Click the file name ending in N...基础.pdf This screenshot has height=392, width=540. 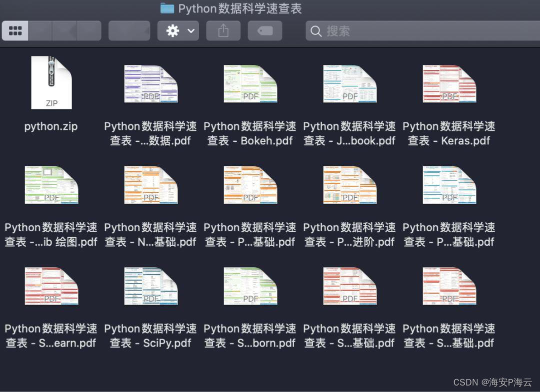(150, 235)
